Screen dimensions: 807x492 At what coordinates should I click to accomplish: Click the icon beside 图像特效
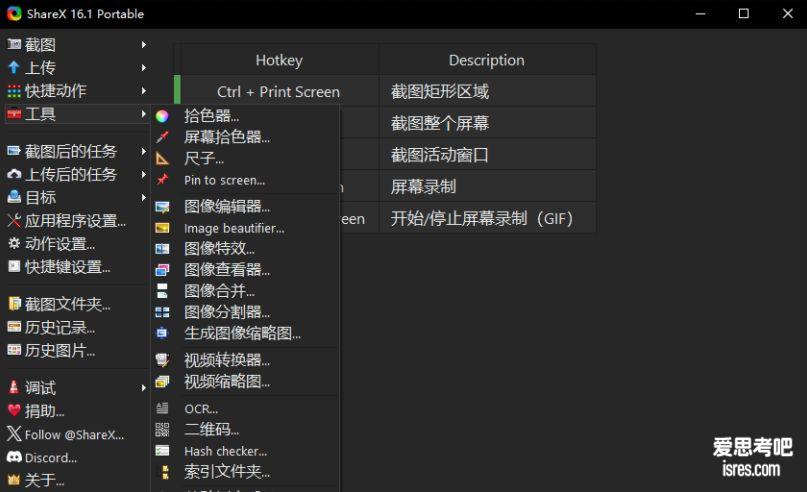pos(162,249)
